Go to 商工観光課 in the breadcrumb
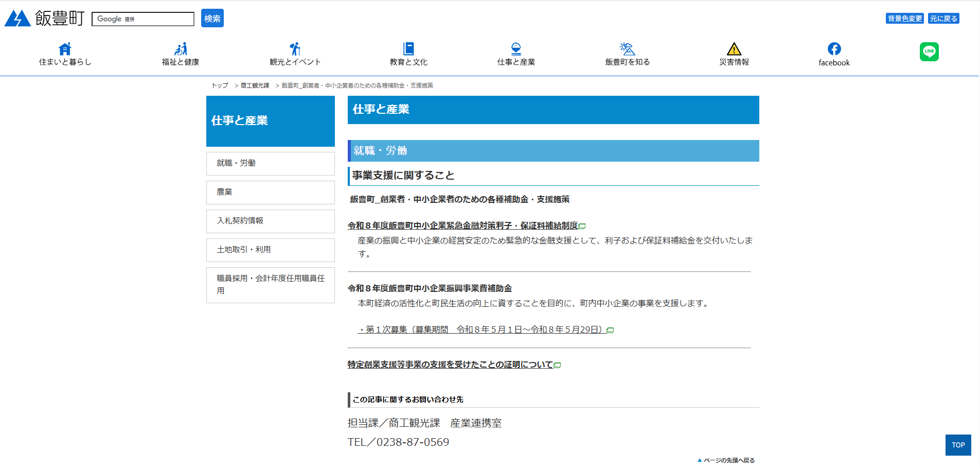 pyautogui.click(x=255, y=85)
